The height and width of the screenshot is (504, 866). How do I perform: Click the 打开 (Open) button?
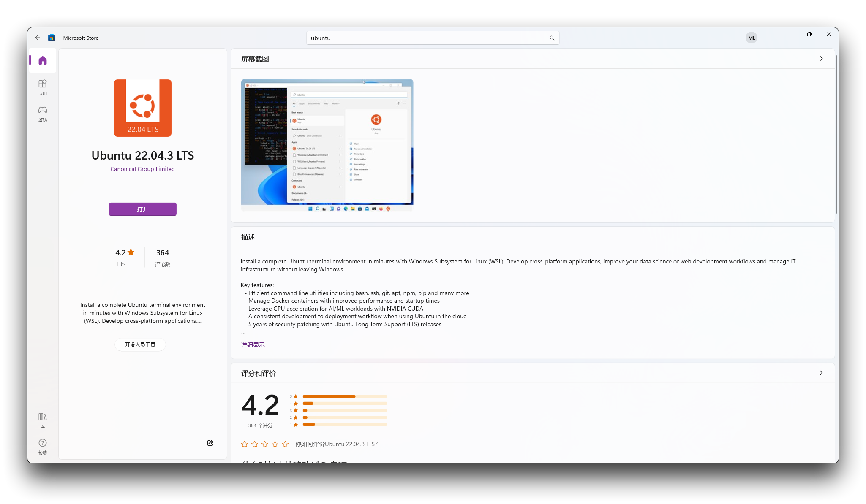(143, 209)
